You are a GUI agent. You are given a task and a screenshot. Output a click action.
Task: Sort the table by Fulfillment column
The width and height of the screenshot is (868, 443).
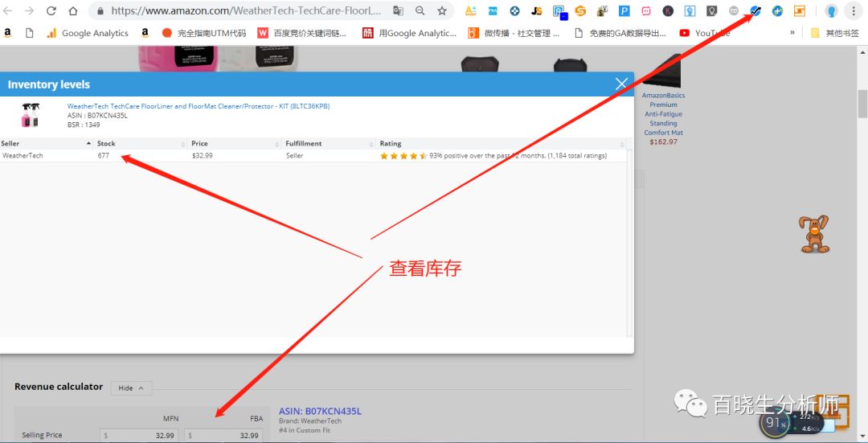click(329, 143)
